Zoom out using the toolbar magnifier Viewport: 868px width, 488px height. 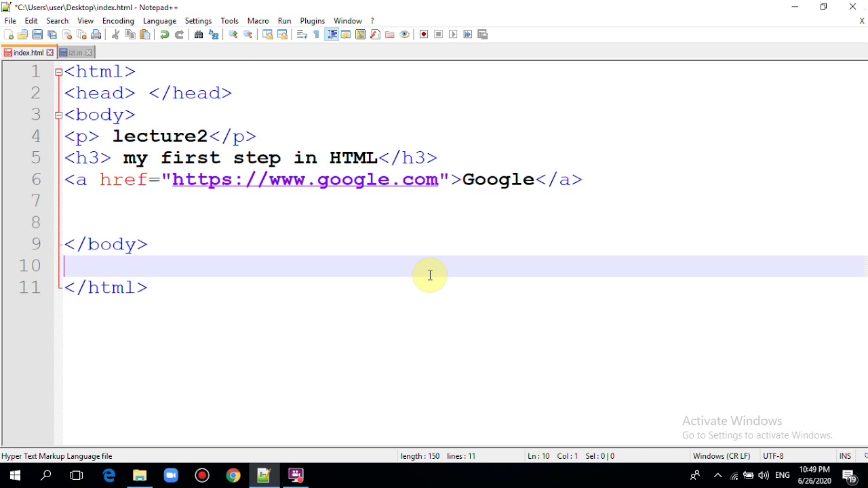tap(248, 35)
